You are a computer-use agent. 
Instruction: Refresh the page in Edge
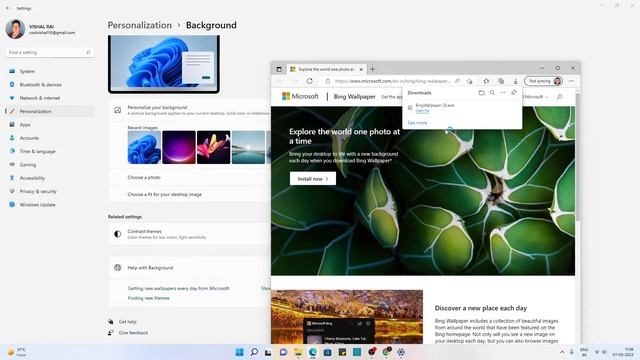(310, 81)
